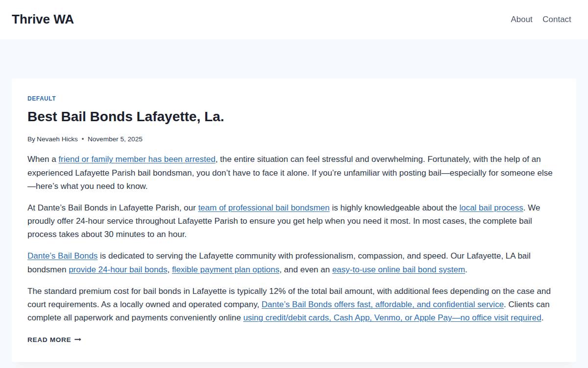588x368 pixels.
Task: Visit the Dante's Bail Bonds link starting paragraph three
Action: coord(63,256)
